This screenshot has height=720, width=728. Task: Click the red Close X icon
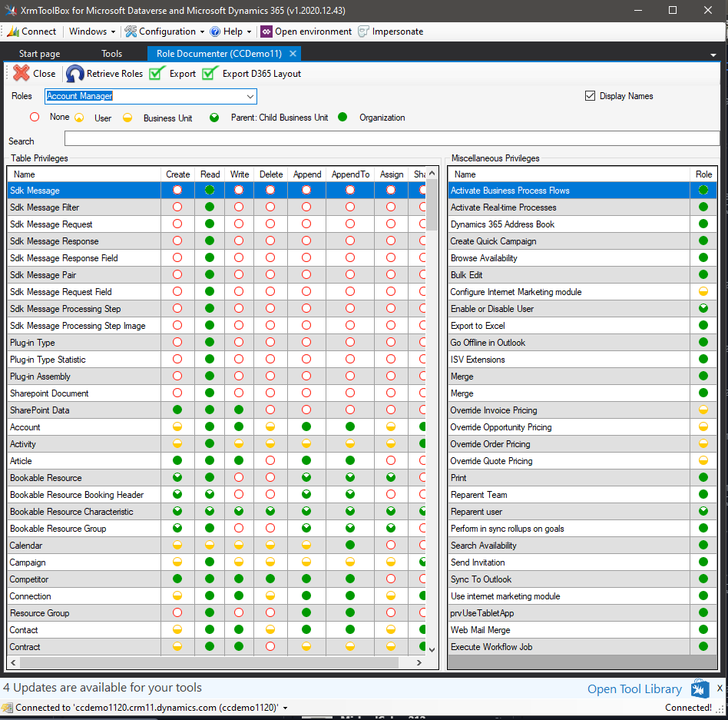22,74
